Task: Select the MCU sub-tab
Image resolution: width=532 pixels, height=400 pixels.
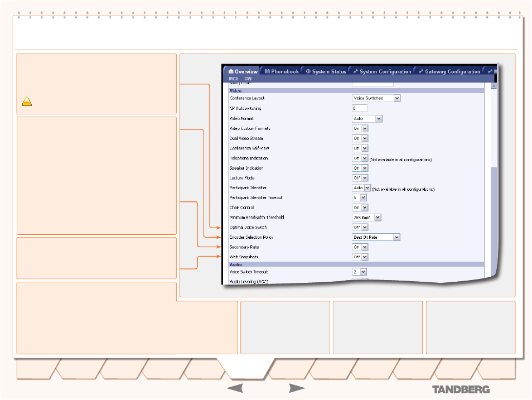Action: point(234,79)
